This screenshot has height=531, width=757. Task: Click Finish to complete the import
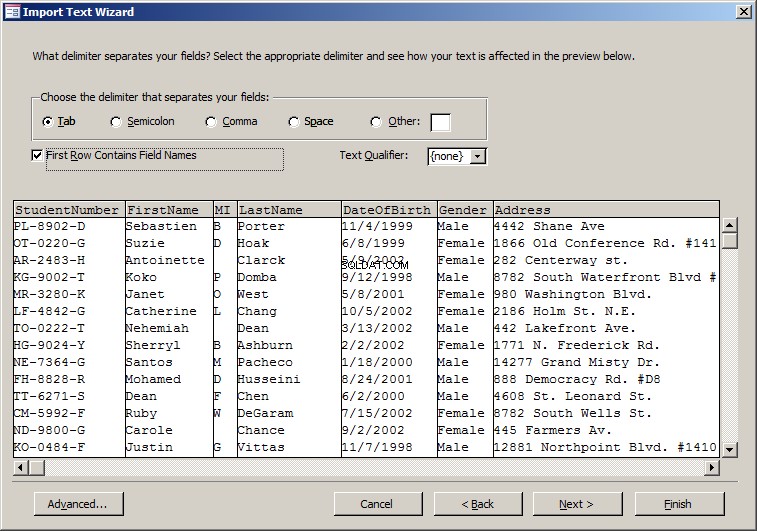click(x=679, y=504)
